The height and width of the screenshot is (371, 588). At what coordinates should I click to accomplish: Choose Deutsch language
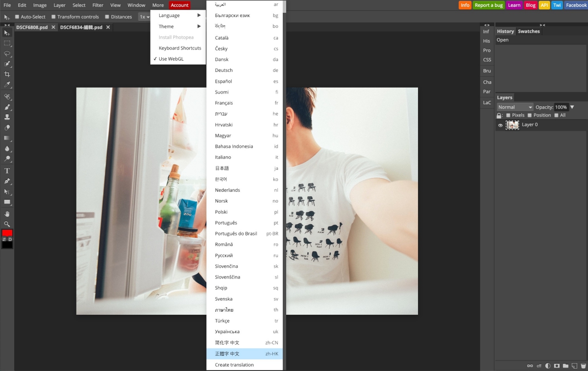(245, 70)
